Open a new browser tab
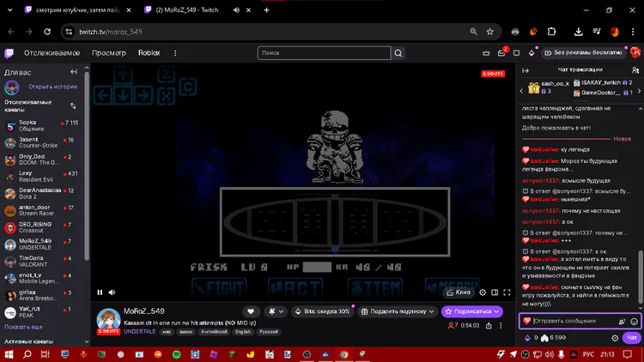 [266, 10]
